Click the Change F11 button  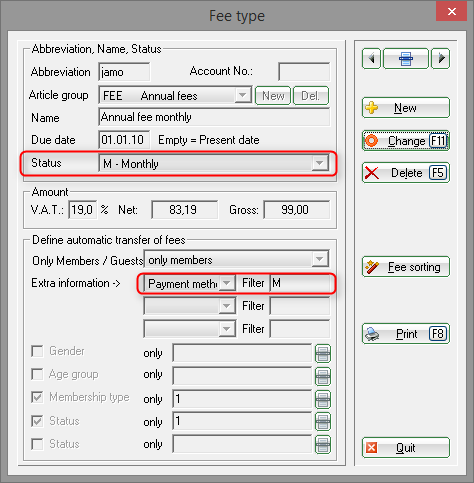point(406,141)
